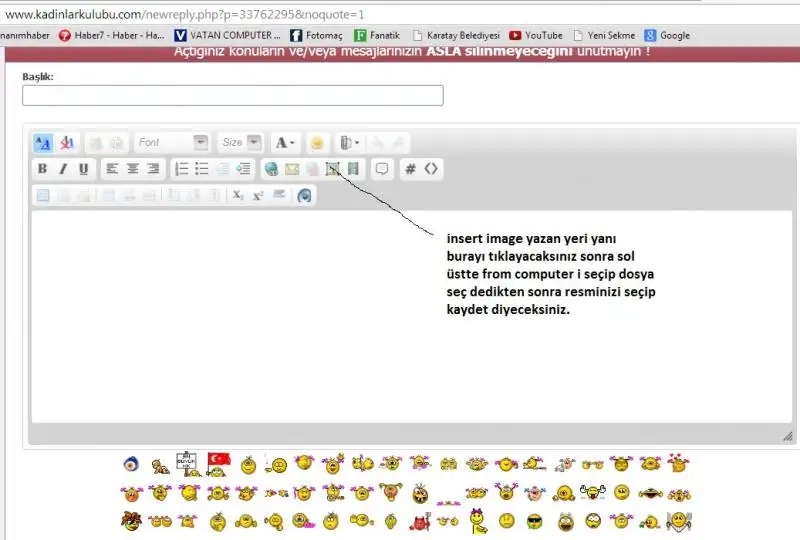Image resolution: width=800 pixels, height=540 pixels.
Task: Click the Insert Video film icon
Action: coord(353,169)
